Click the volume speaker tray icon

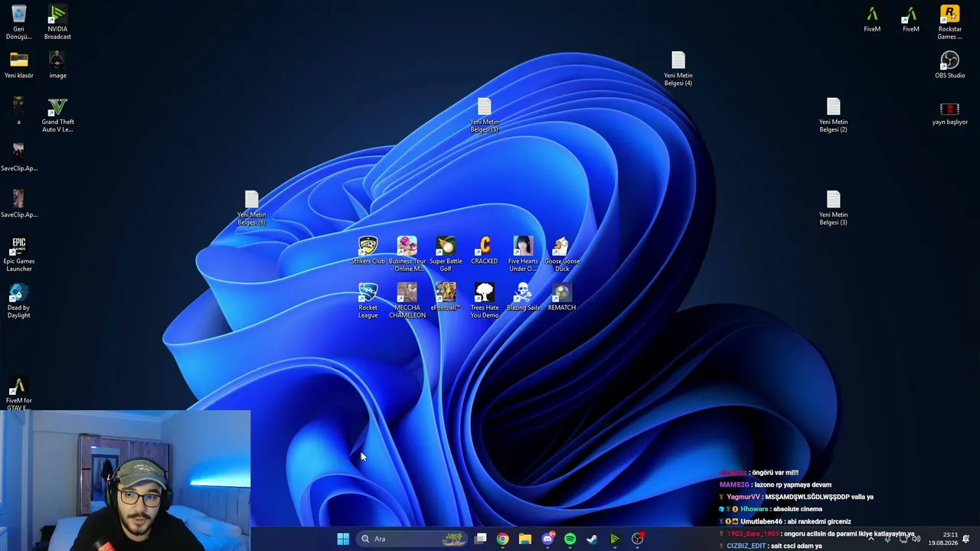pos(916,539)
